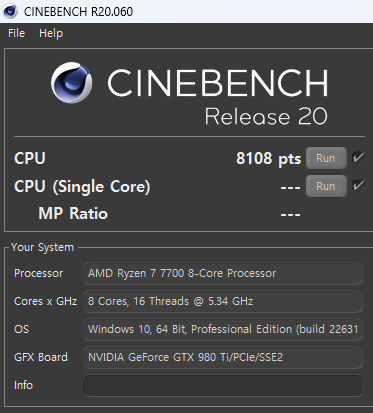Click the OS label
The height and width of the screenshot is (413, 373).
point(22,329)
